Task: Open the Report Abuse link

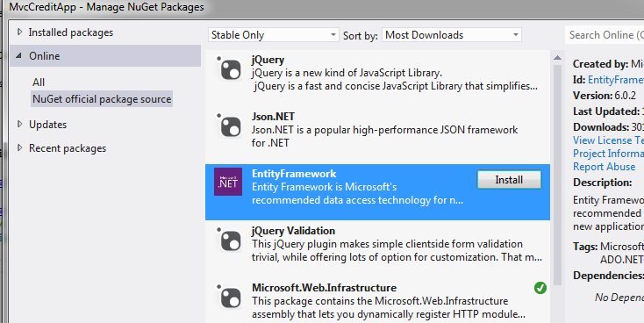Action: tap(605, 167)
